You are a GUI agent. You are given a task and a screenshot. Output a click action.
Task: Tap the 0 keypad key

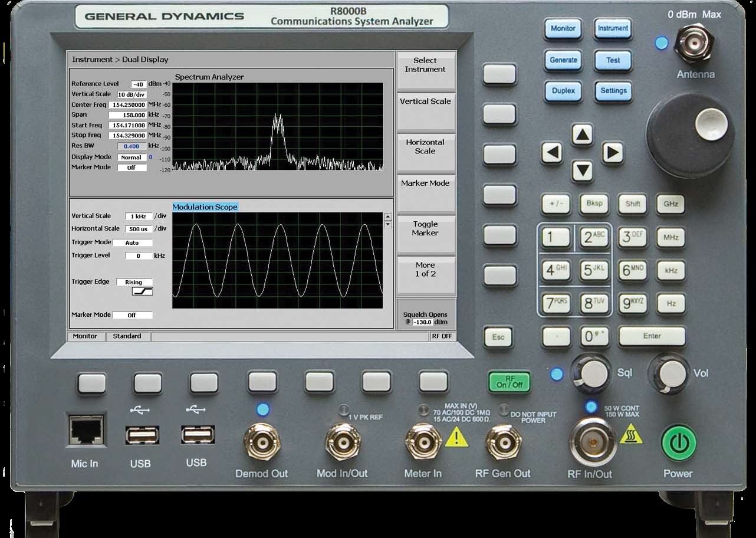[594, 337]
